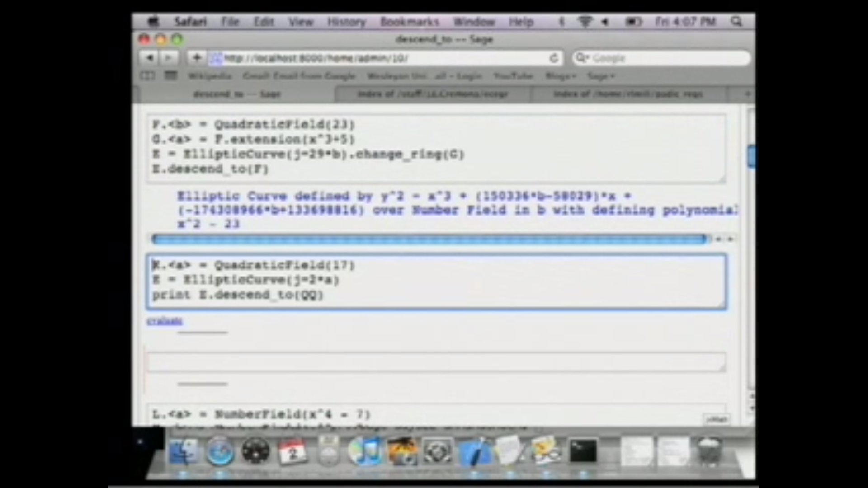Screen dimensions: 868x488
Task: Open Finder from the Dock
Action: (183, 450)
